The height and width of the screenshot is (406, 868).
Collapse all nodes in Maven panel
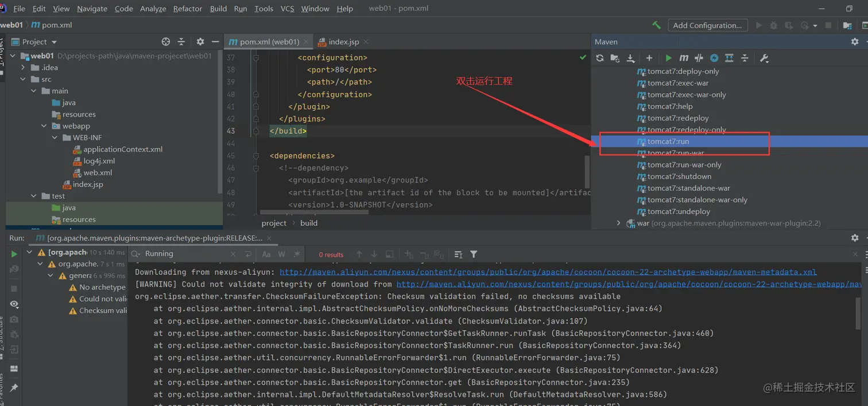(745, 58)
